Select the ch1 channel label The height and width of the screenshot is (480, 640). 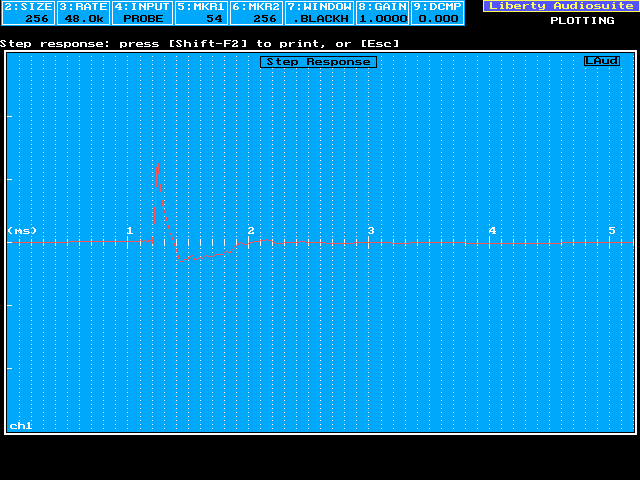[x=21, y=425]
